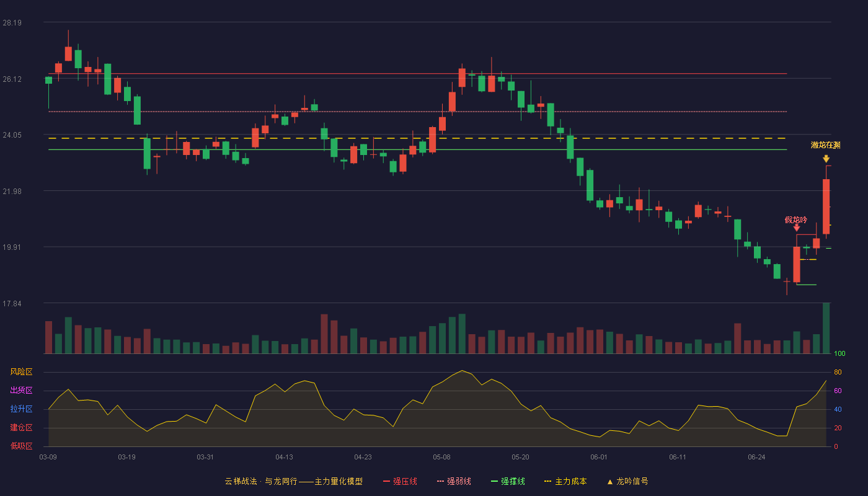Image resolution: width=868 pixels, height=496 pixels.
Task: Click the 06-24 date label
Action: (x=756, y=457)
